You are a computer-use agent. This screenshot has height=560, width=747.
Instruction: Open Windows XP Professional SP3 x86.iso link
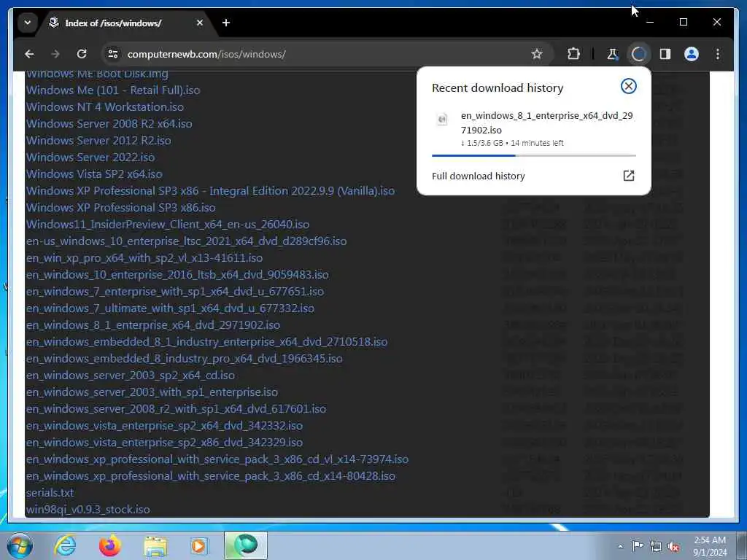click(x=121, y=208)
